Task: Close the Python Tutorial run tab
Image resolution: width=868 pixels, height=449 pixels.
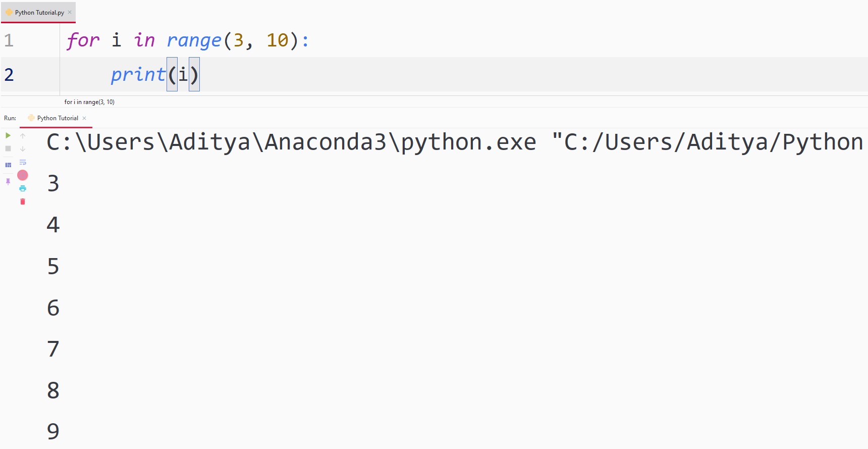Action: click(x=84, y=118)
